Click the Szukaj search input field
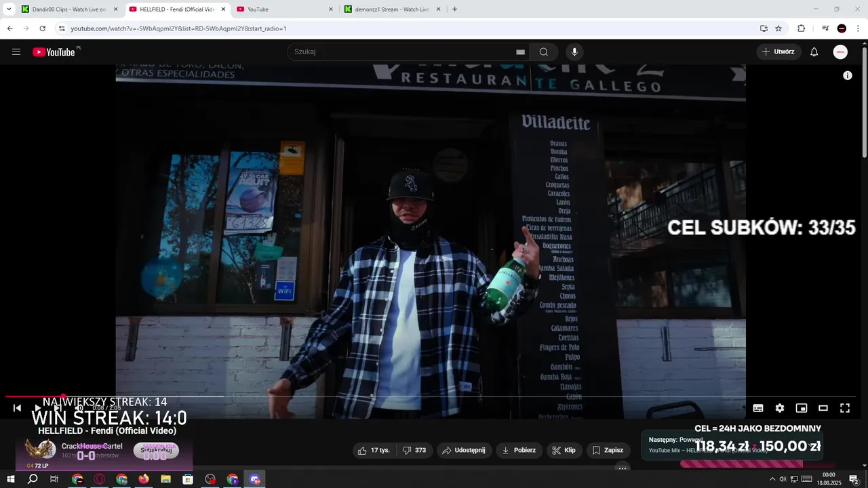 [407, 52]
